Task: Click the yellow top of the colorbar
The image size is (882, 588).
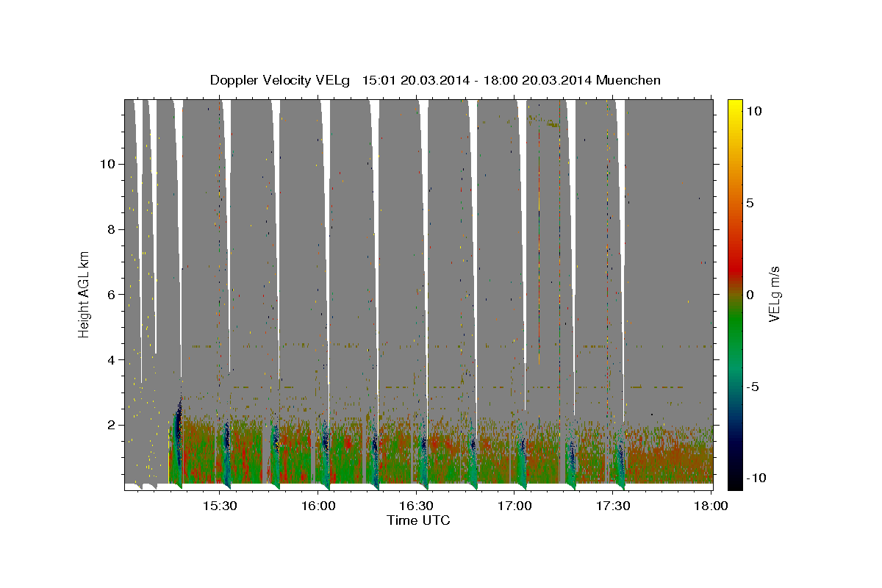Action: pyautogui.click(x=734, y=107)
